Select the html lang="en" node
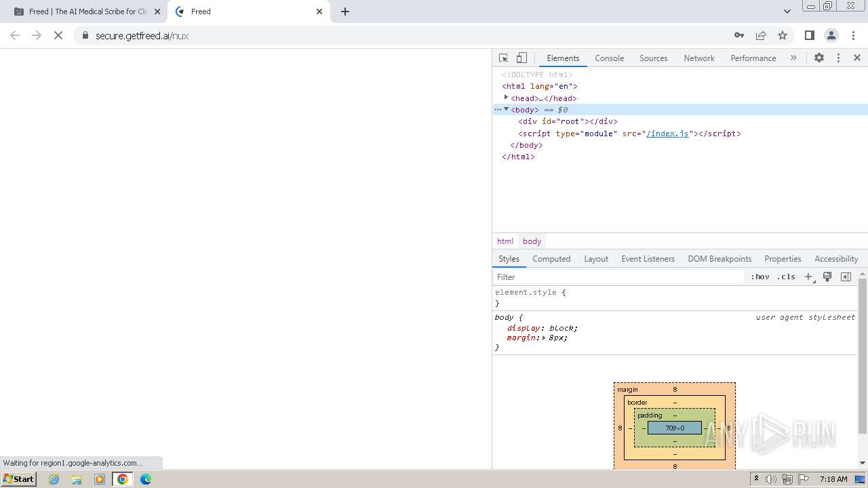Screen dimensions: 868x488 point(540,86)
